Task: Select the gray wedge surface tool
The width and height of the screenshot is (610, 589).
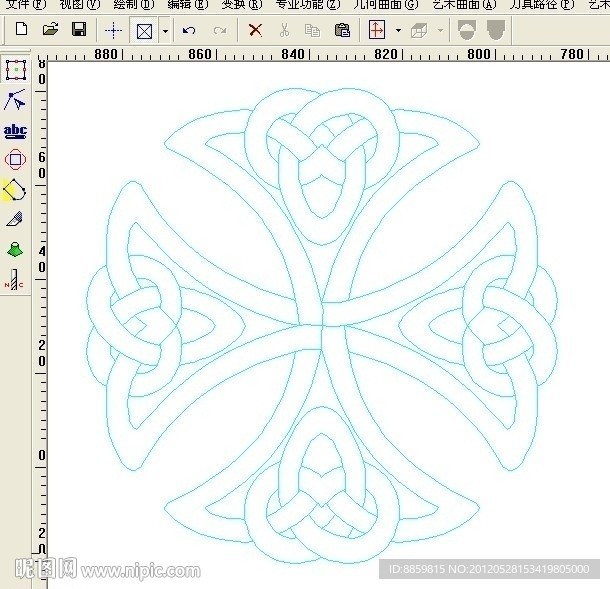Action: tap(15, 219)
